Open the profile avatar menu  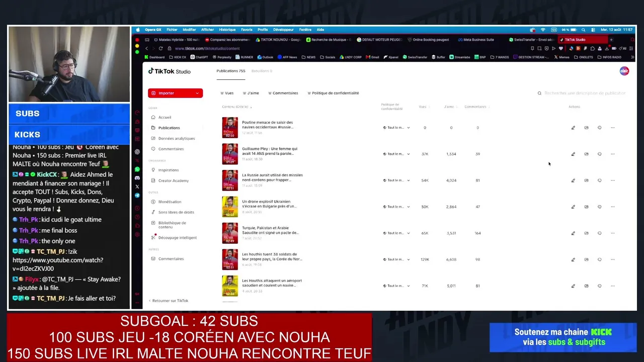click(x=624, y=71)
